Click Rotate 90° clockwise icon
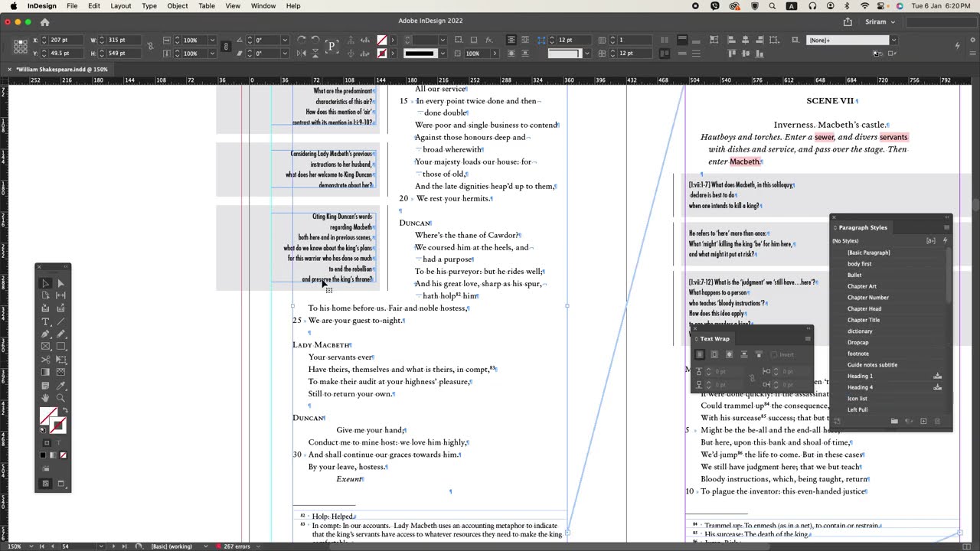This screenshot has height=551, width=980. pos(301,40)
